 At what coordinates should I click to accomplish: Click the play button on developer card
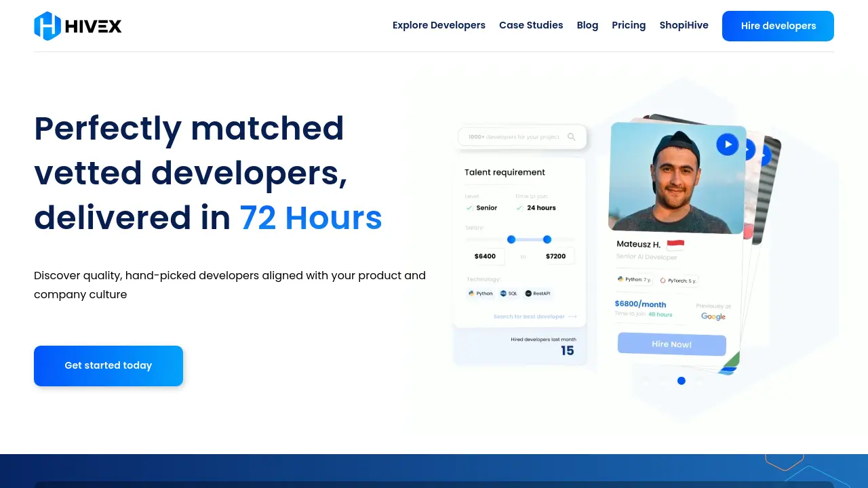(728, 144)
